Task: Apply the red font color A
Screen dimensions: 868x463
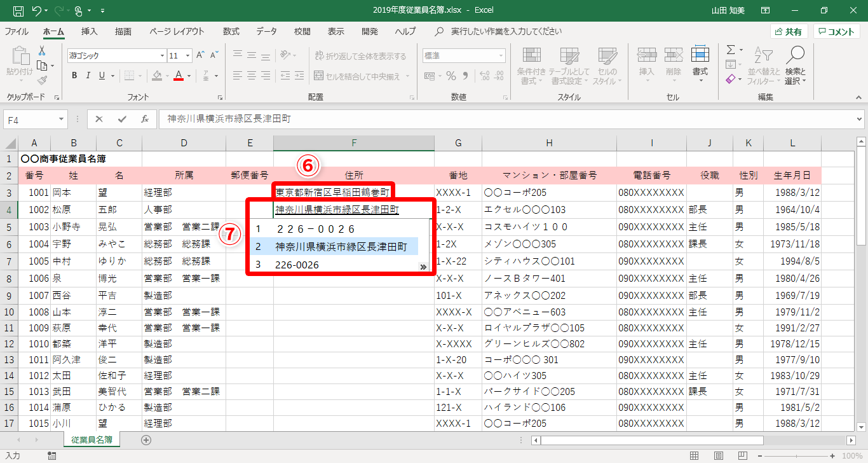Action: coord(179,76)
